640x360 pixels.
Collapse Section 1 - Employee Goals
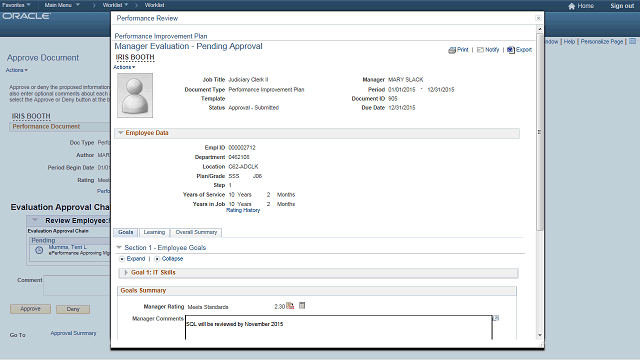119,247
